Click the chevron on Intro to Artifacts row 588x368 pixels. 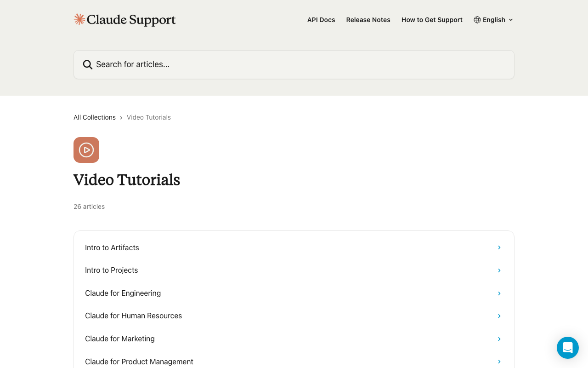pyautogui.click(x=499, y=247)
